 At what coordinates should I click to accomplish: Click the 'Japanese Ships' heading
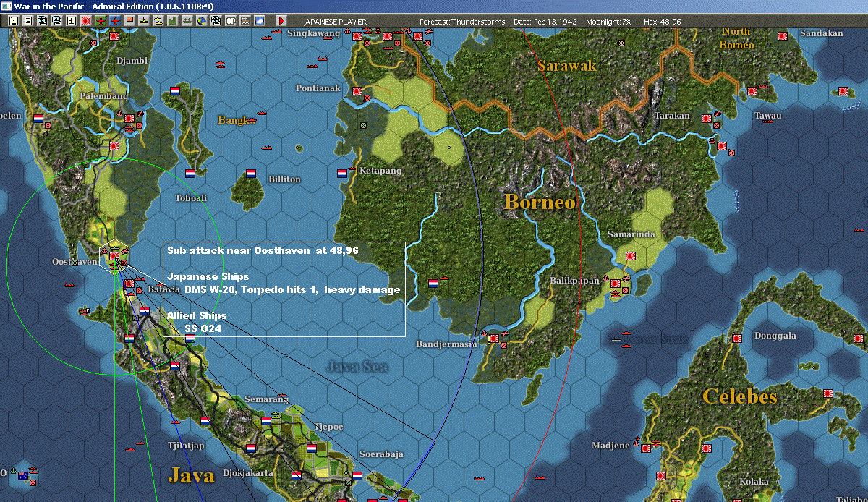coord(208,276)
